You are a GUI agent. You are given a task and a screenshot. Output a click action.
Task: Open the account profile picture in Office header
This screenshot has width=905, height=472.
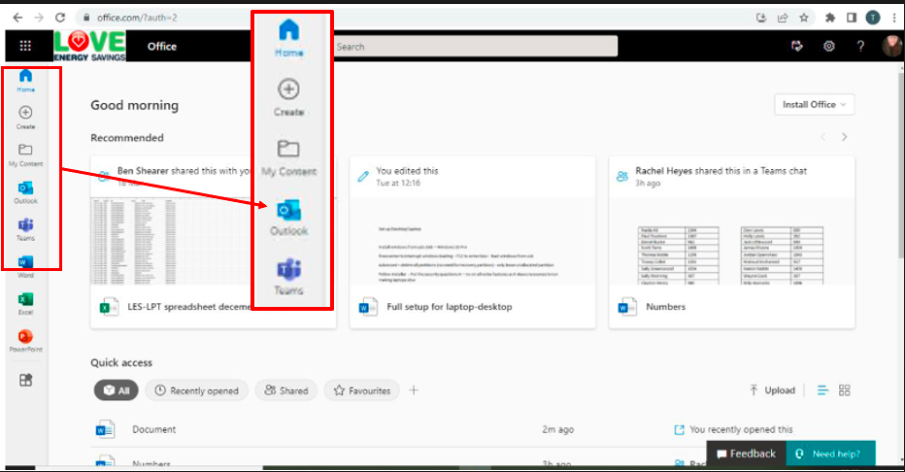[x=892, y=46]
